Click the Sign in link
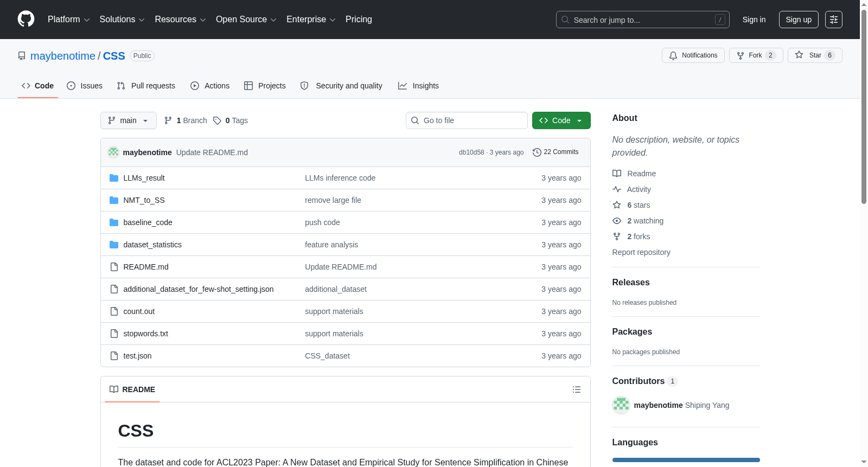This screenshot has height=467, width=868. click(754, 20)
